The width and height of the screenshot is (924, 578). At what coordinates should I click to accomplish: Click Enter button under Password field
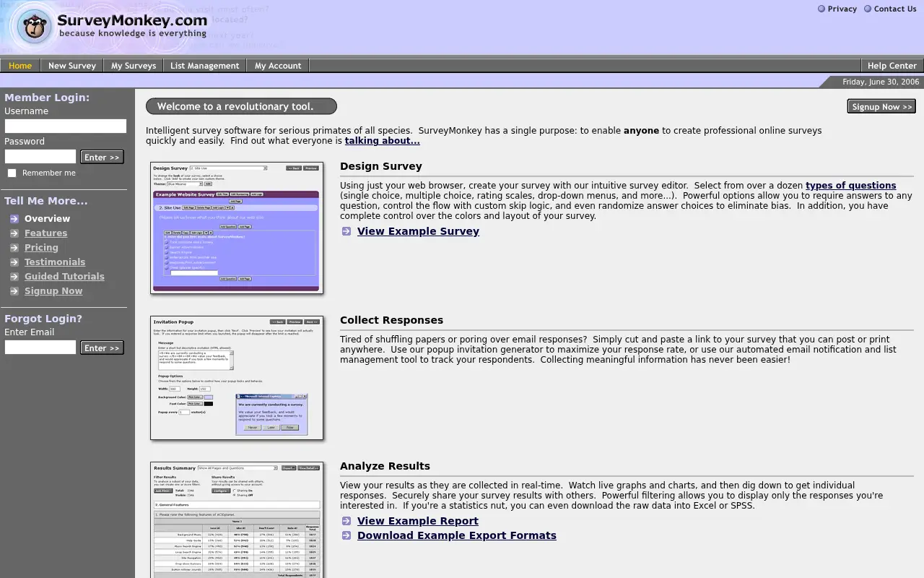pyautogui.click(x=102, y=157)
